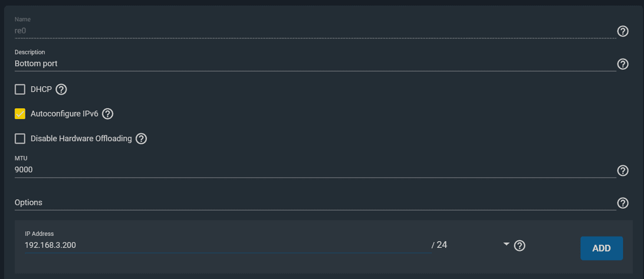Click into the Description text field
Image resolution: width=644 pixels, height=279 pixels.
pyautogui.click(x=307, y=64)
